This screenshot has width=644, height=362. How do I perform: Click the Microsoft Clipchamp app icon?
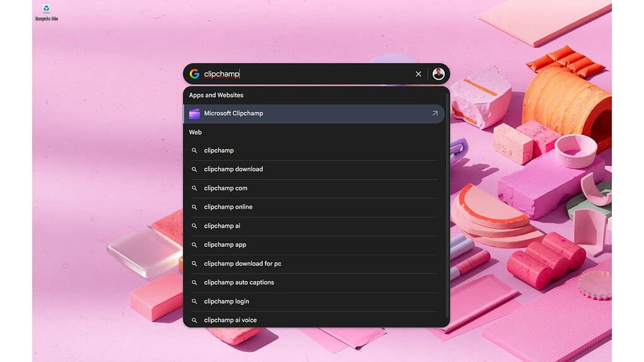(196, 114)
